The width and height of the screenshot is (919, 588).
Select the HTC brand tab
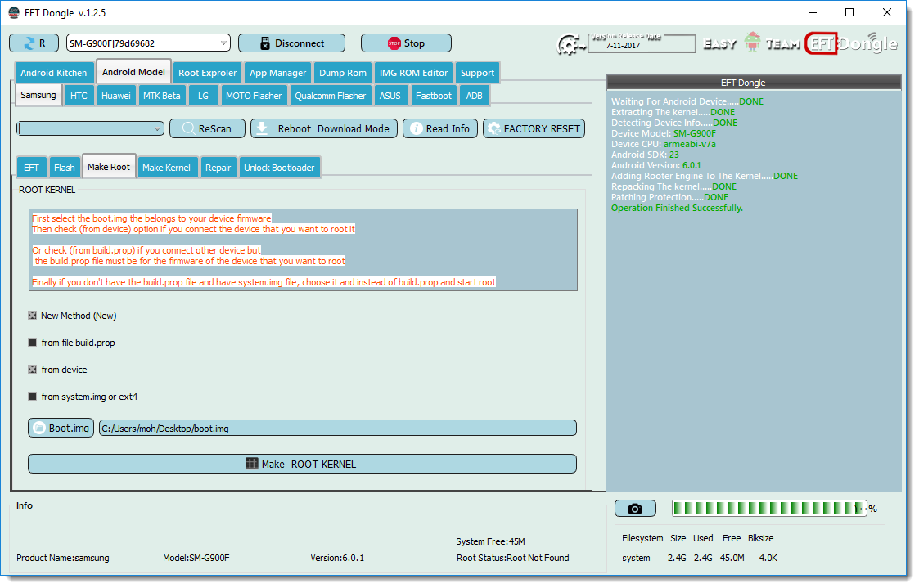click(x=79, y=96)
